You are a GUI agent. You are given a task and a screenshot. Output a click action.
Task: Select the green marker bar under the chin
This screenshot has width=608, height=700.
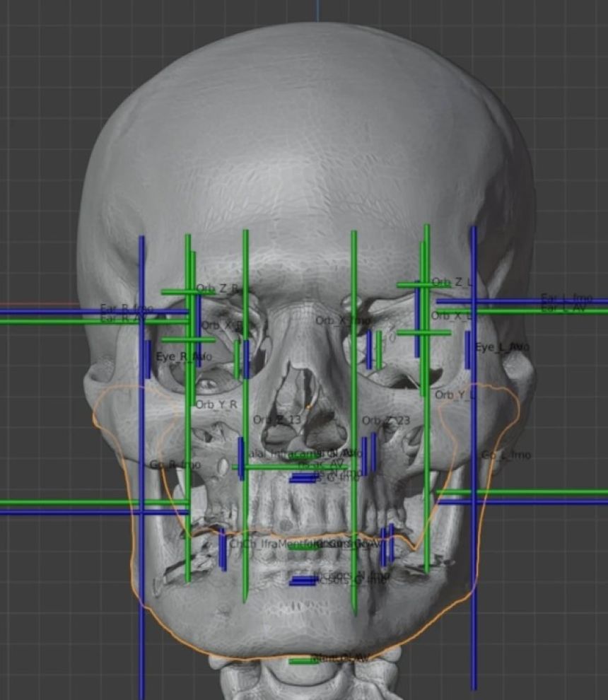pyautogui.click(x=303, y=661)
